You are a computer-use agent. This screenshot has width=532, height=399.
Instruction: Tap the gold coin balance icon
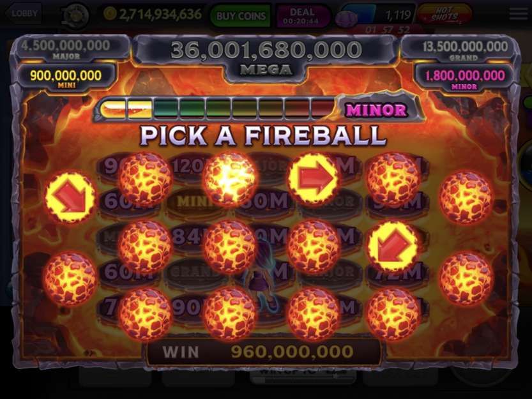point(110,14)
